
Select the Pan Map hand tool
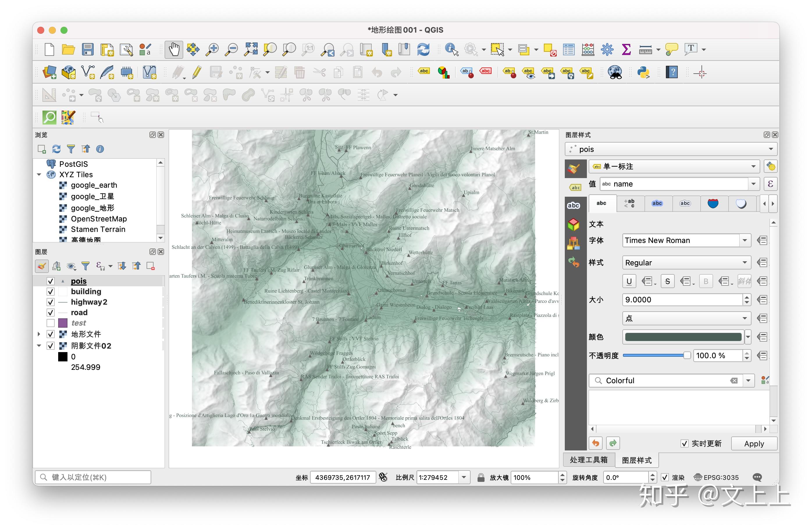coord(174,50)
